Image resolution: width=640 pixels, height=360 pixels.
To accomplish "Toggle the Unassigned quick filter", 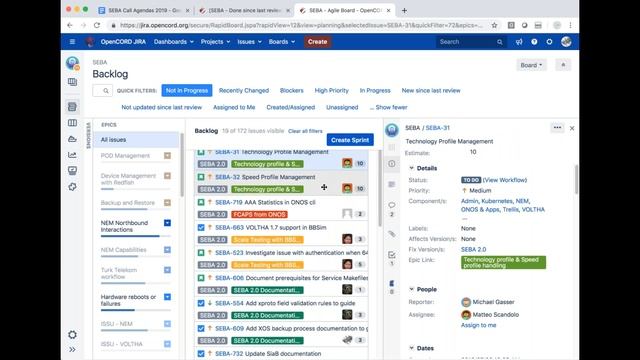I will (342, 107).
